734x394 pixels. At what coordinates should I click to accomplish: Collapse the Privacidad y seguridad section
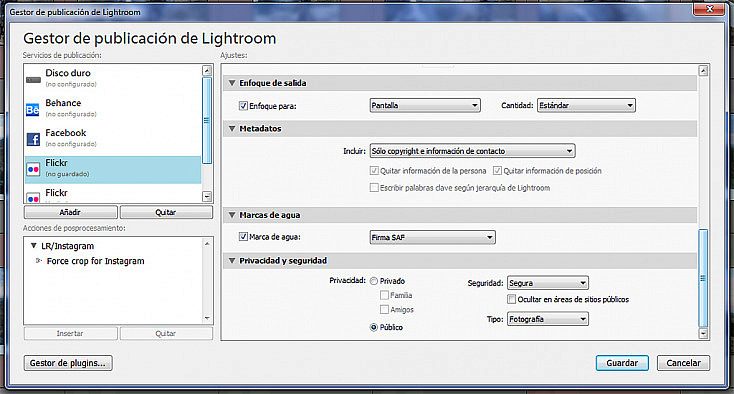click(232, 261)
